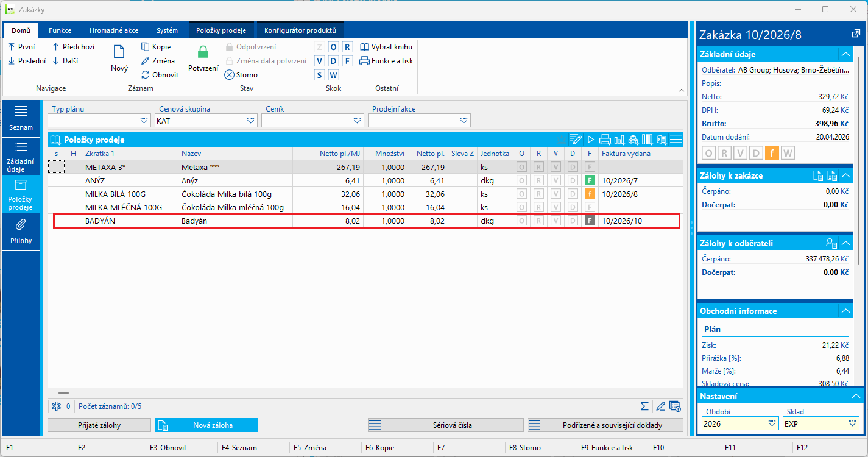This screenshot has width=868, height=457.
Task: Open Funkce a tisk in ribbon
Action: 386,61
